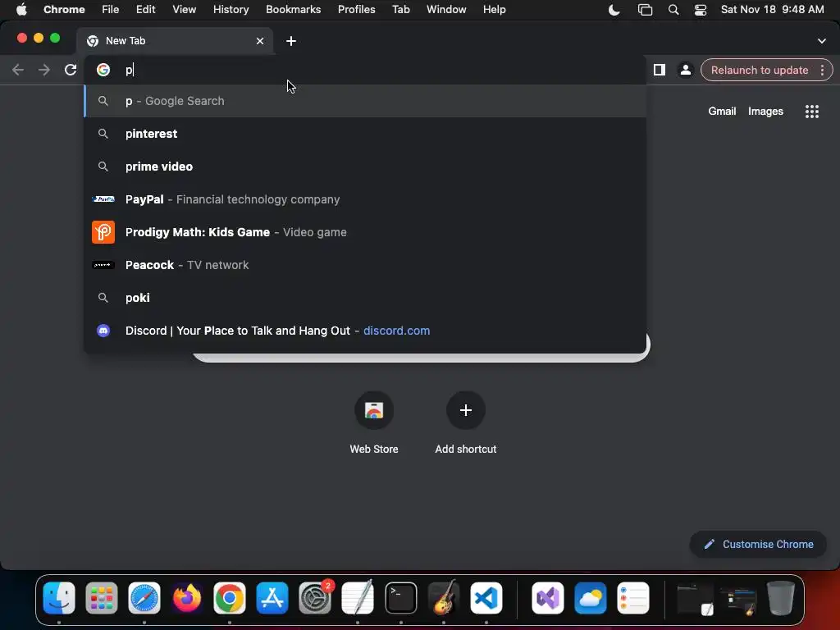Open Spotlight search in menu bar
The image size is (840, 630).
point(673,10)
